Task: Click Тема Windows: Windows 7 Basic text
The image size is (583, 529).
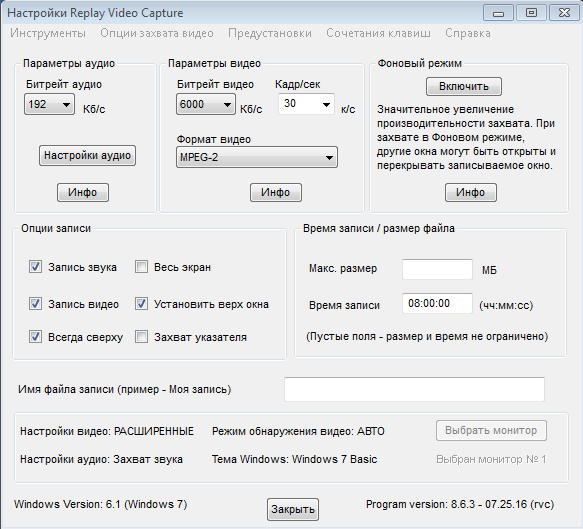Action: 294,459
